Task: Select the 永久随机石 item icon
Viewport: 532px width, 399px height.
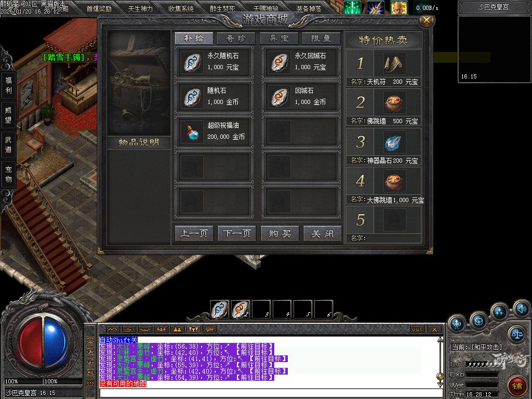Action: [x=191, y=62]
